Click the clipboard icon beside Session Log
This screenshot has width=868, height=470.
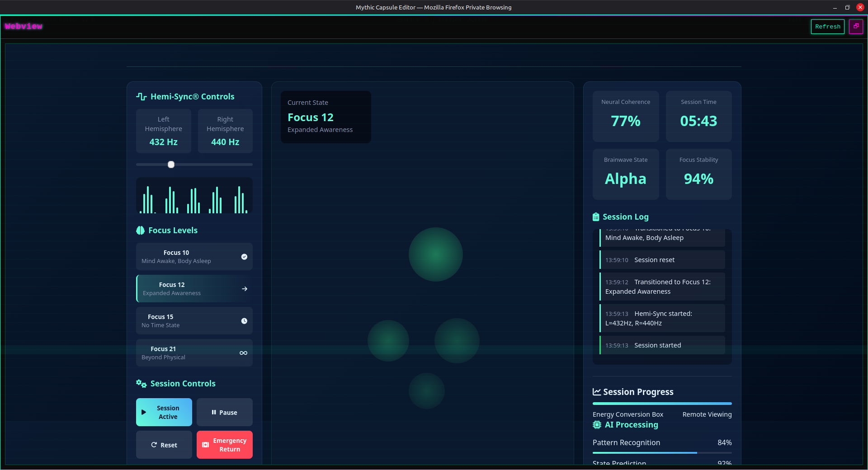coord(596,217)
